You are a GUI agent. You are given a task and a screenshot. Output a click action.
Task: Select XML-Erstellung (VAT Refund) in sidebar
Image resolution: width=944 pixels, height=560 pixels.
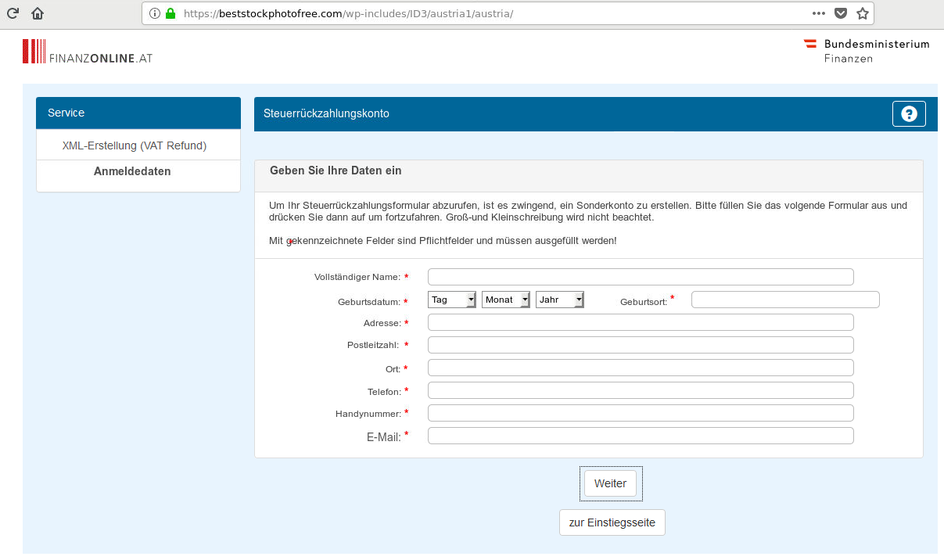(135, 145)
